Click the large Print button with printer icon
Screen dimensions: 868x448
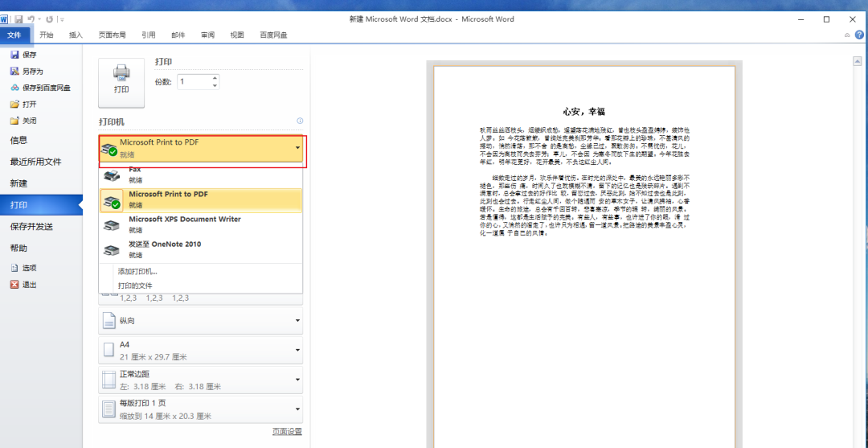pyautogui.click(x=121, y=82)
